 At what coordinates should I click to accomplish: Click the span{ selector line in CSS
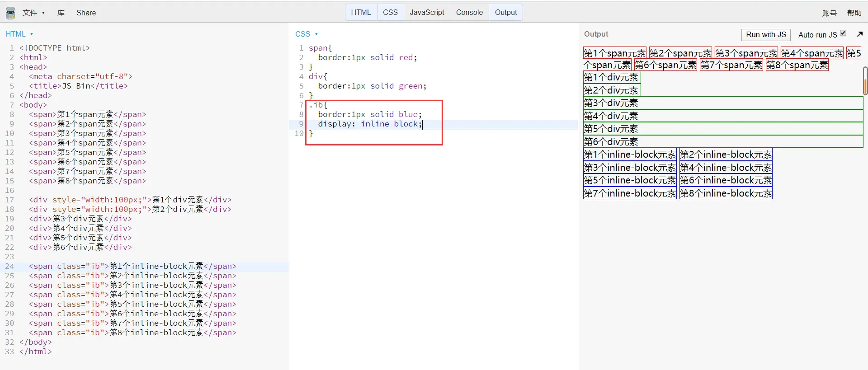[321, 48]
